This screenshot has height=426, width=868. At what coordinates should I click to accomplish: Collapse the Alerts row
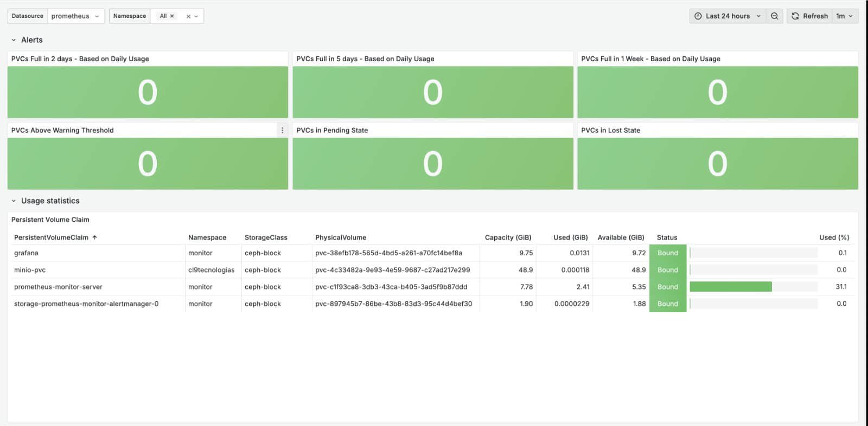(x=14, y=40)
